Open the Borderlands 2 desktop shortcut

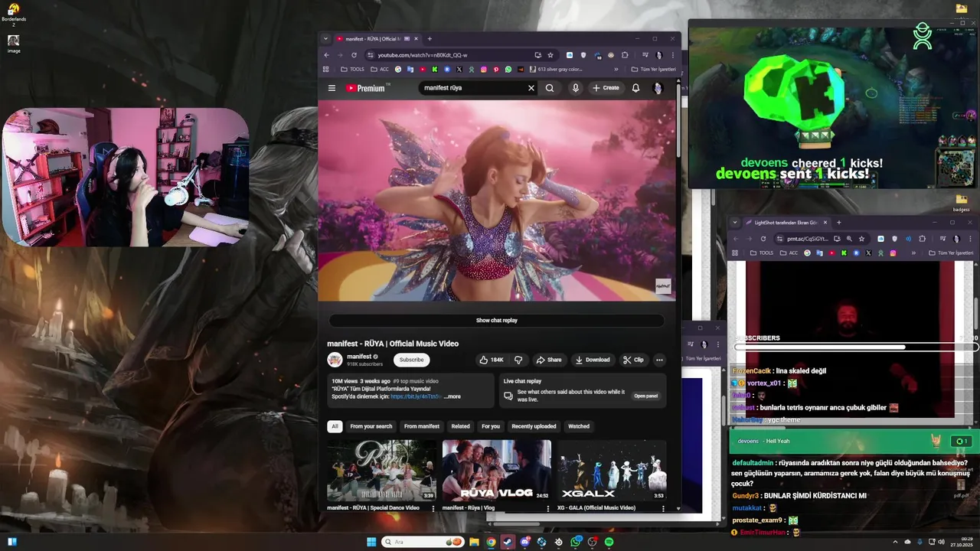click(x=14, y=15)
